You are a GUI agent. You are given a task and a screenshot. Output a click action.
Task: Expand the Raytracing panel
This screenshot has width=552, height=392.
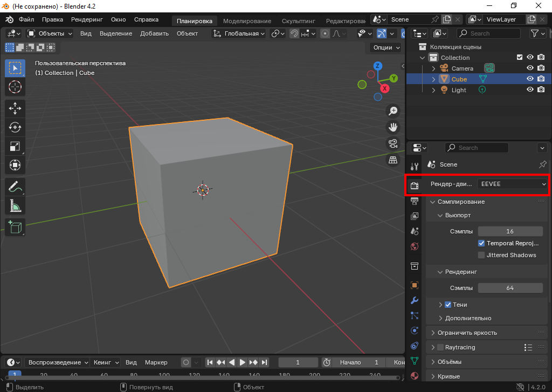click(433, 347)
